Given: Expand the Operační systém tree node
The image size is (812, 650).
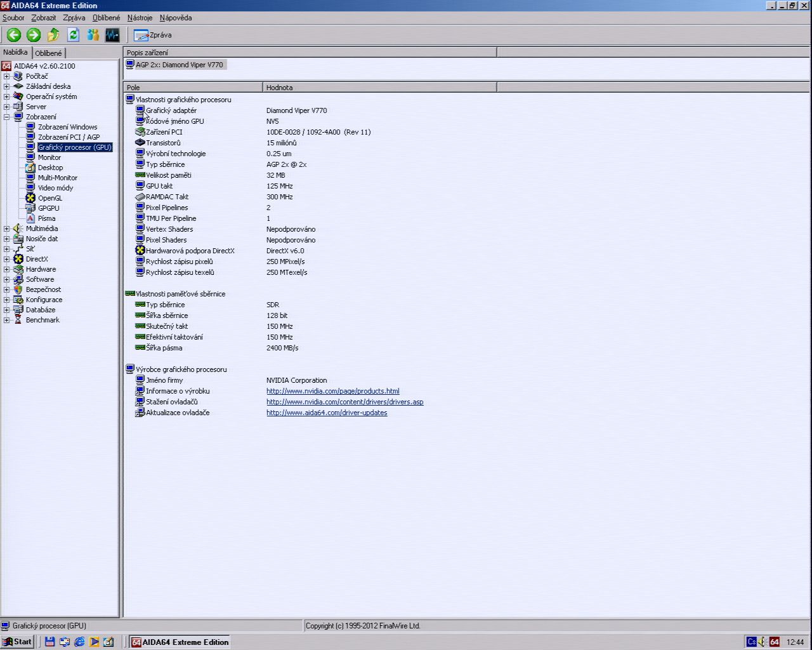Looking at the screenshot, I should pos(7,96).
